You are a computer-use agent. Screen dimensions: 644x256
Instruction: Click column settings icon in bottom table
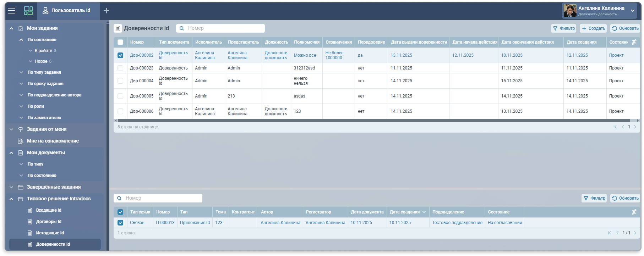[x=634, y=212]
